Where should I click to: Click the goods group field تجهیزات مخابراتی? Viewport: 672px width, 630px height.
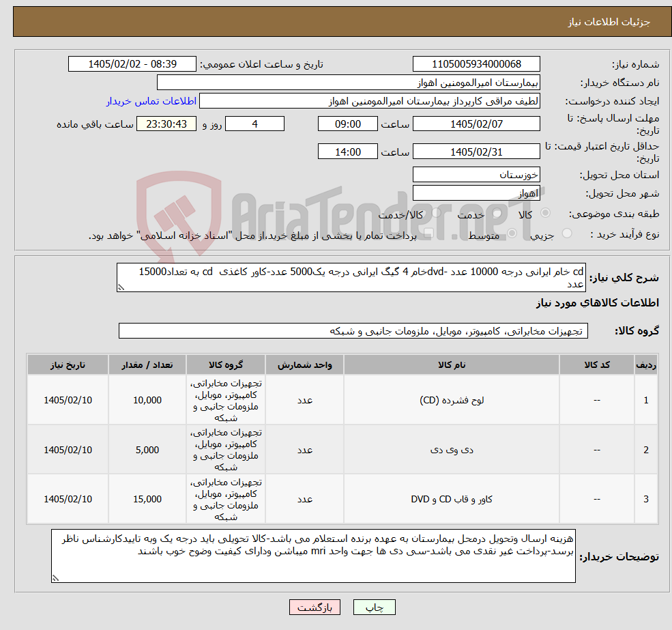coord(353,330)
